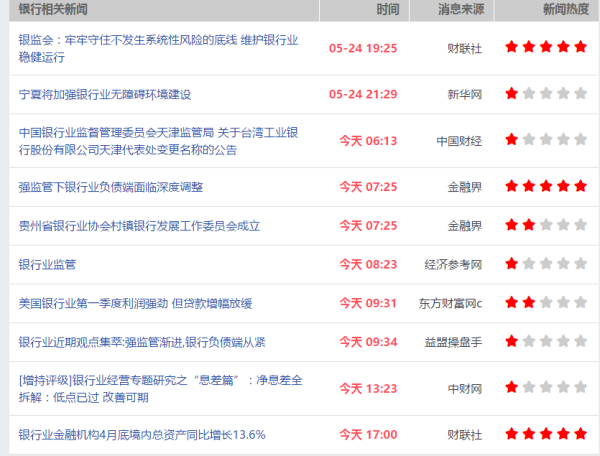Click the 今天 09:31 timestamp
600x456 pixels.
point(368,304)
